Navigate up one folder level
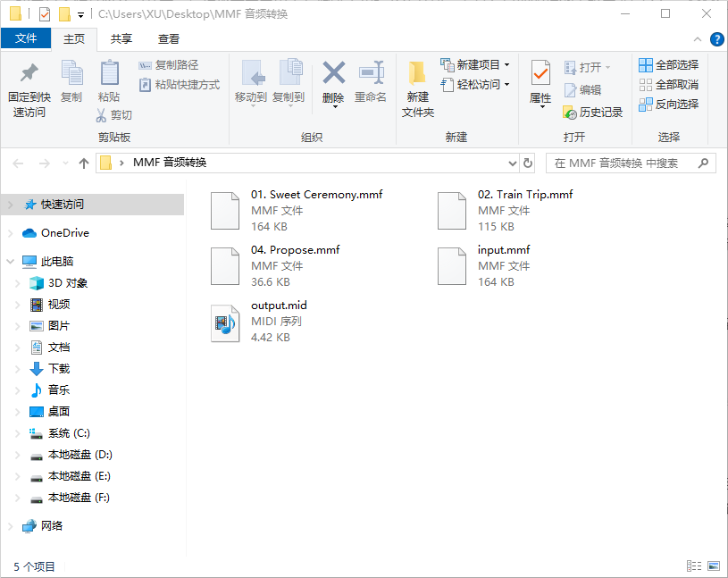 84,163
